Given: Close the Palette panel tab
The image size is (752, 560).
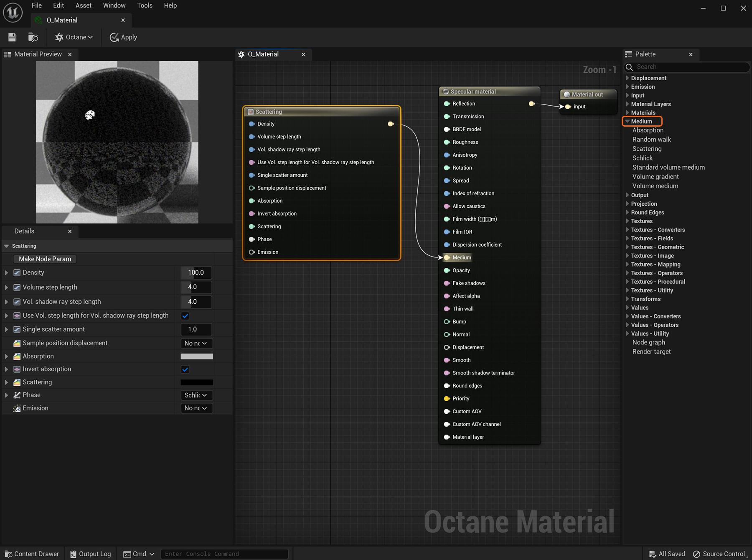Looking at the screenshot, I should pos(691,54).
